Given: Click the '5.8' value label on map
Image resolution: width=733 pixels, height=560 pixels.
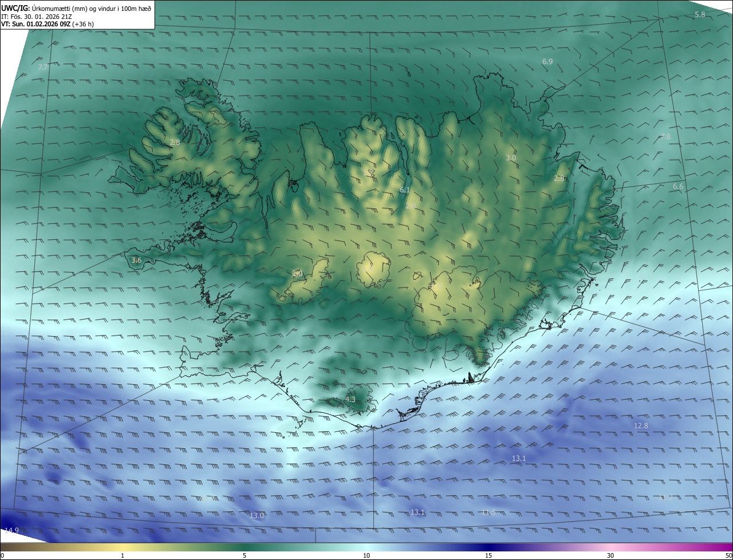Looking at the screenshot, I should click(x=700, y=14).
